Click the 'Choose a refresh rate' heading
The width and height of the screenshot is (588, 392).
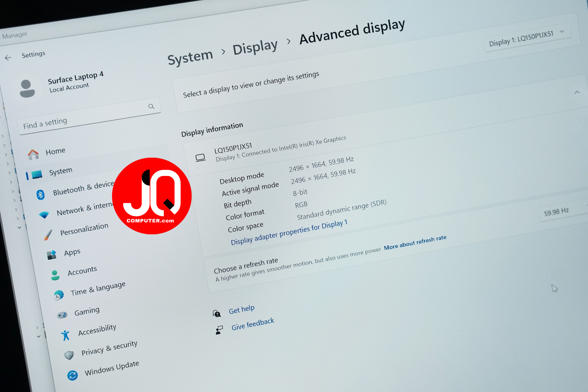click(246, 266)
